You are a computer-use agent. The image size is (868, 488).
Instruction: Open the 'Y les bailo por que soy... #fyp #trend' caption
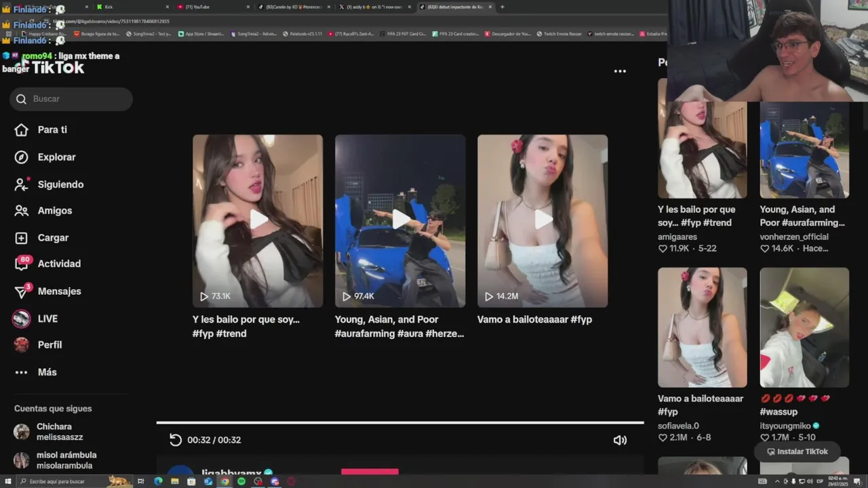[246, 326]
